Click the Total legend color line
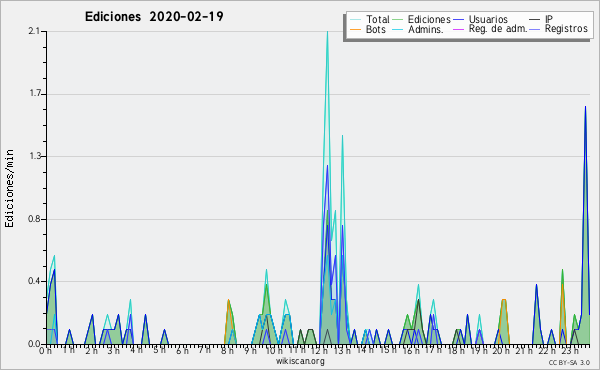 point(355,20)
